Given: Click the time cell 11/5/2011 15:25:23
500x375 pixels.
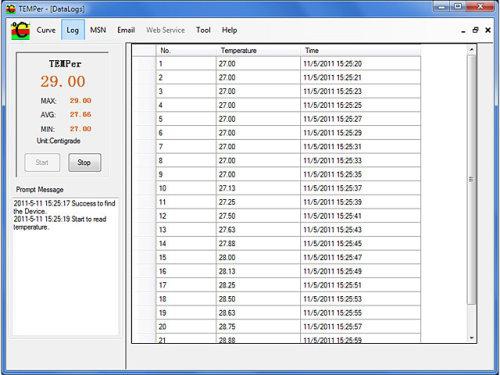Looking at the screenshot, I should tap(360, 91).
